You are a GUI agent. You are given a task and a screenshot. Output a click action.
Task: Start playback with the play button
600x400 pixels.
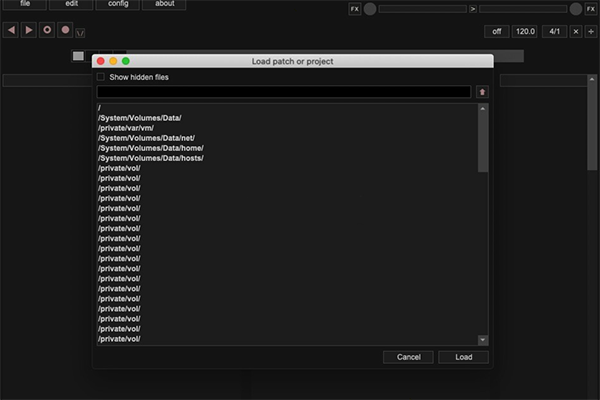[x=29, y=30]
